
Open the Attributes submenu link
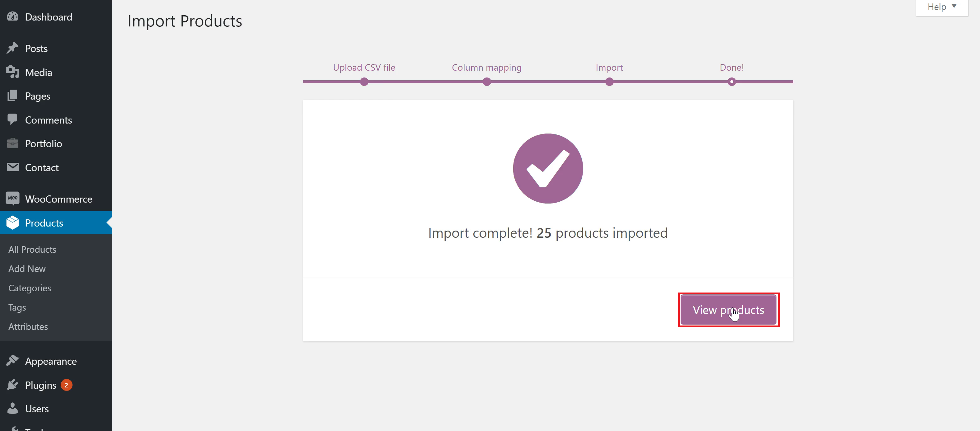click(x=28, y=327)
